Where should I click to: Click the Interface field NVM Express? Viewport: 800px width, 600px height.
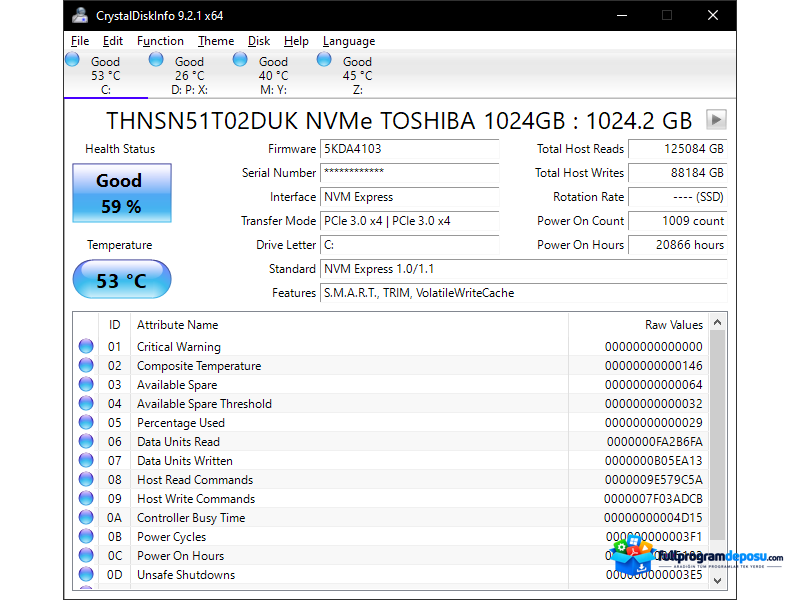[409, 197]
